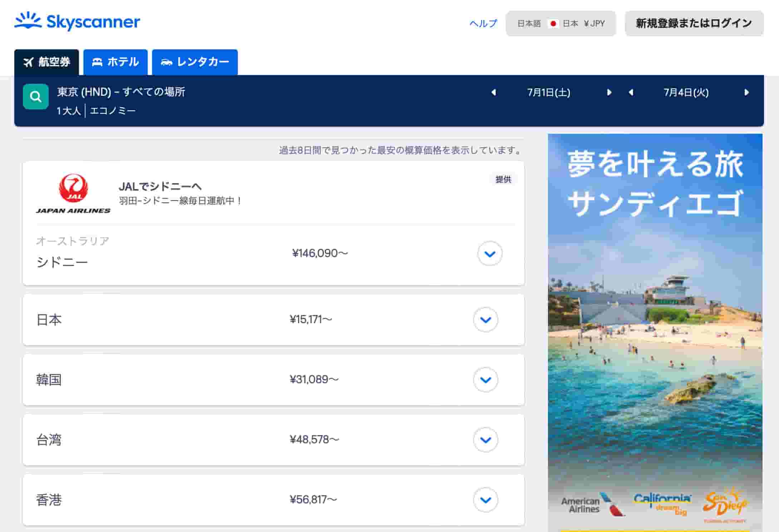Click the ¥146,090〜 price
Screen dimensions: 779x532
[x=320, y=253]
